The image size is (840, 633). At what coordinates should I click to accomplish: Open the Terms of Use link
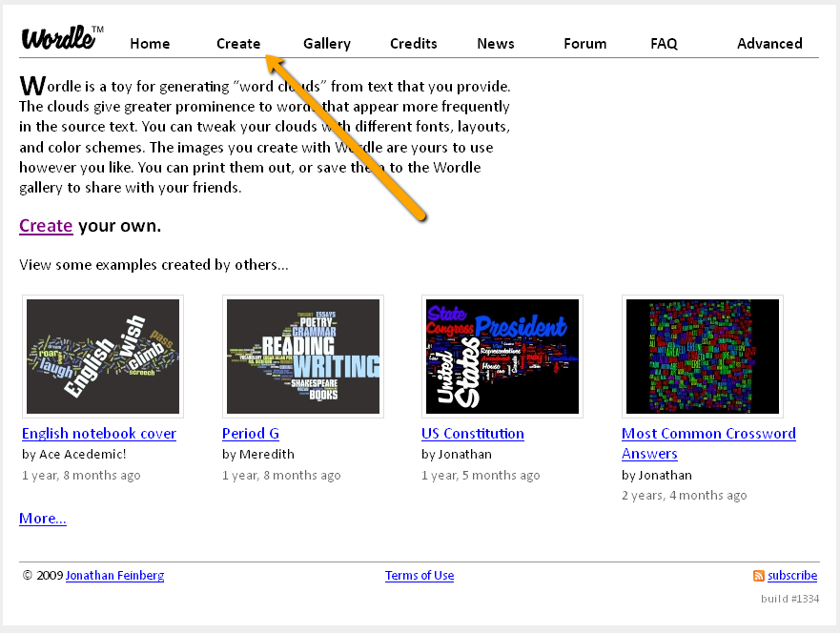(420, 576)
